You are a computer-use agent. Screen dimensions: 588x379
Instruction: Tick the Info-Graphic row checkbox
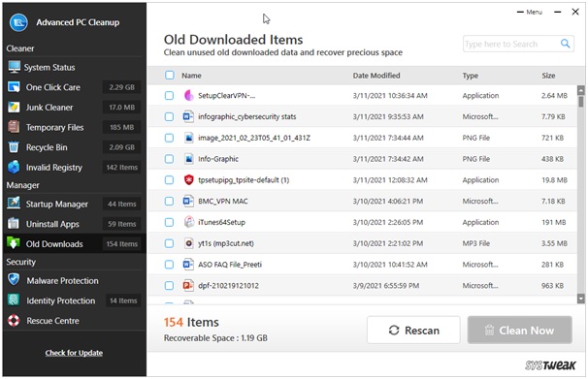click(169, 159)
